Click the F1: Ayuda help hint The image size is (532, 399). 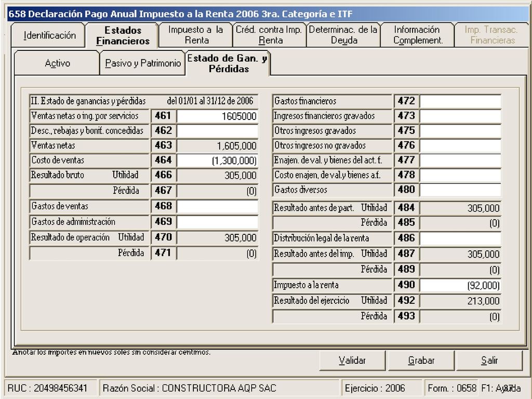(501, 388)
